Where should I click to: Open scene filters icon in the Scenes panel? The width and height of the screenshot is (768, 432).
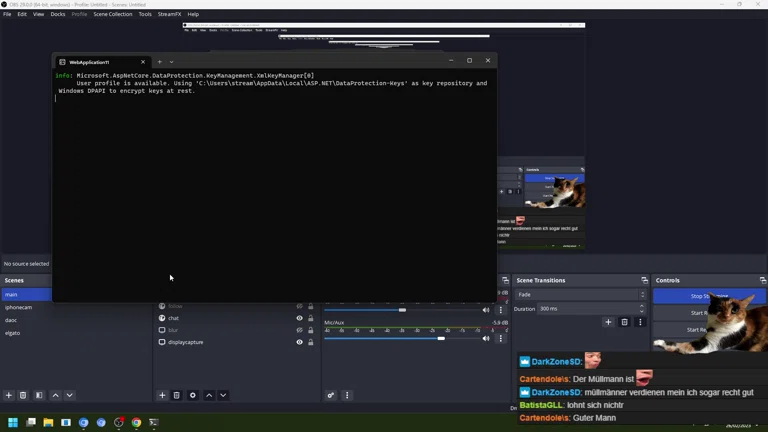coord(39,395)
